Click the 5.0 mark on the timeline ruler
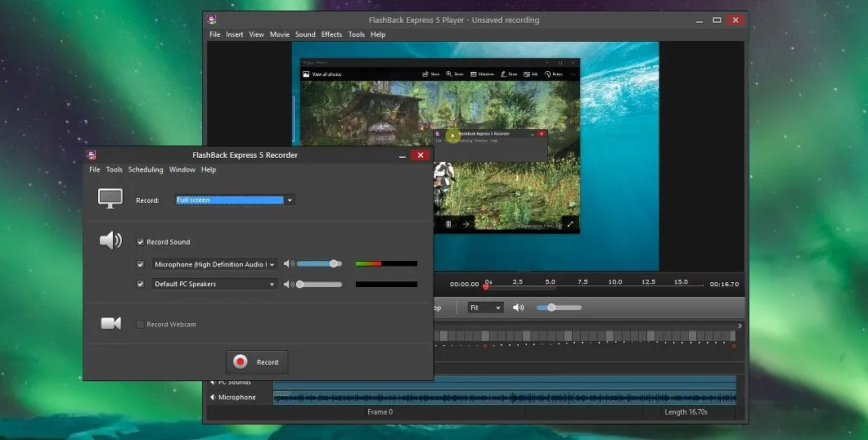 [x=550, y=281]
